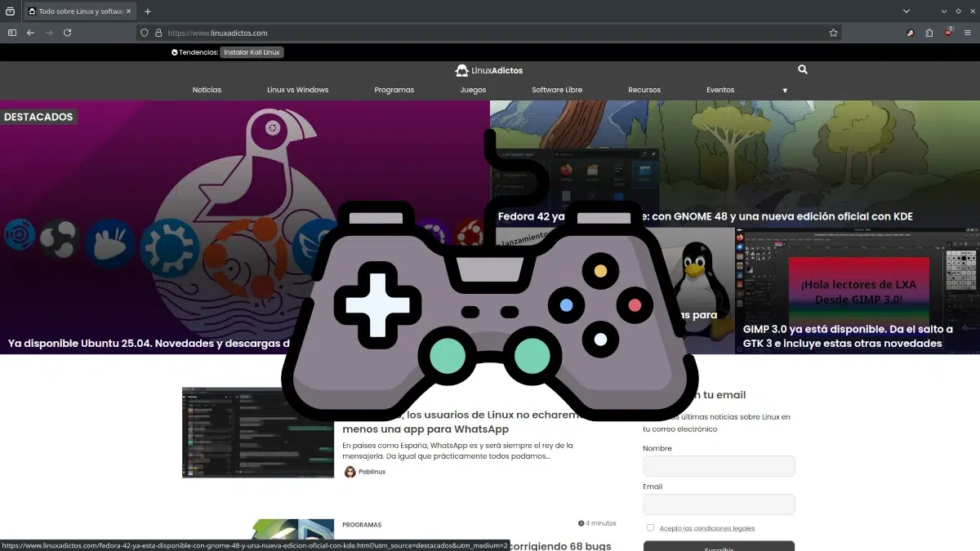This screenshot has height=551, width=980.
Task: Open the GIMP 3.0 featured article
Action: [848, 336]
